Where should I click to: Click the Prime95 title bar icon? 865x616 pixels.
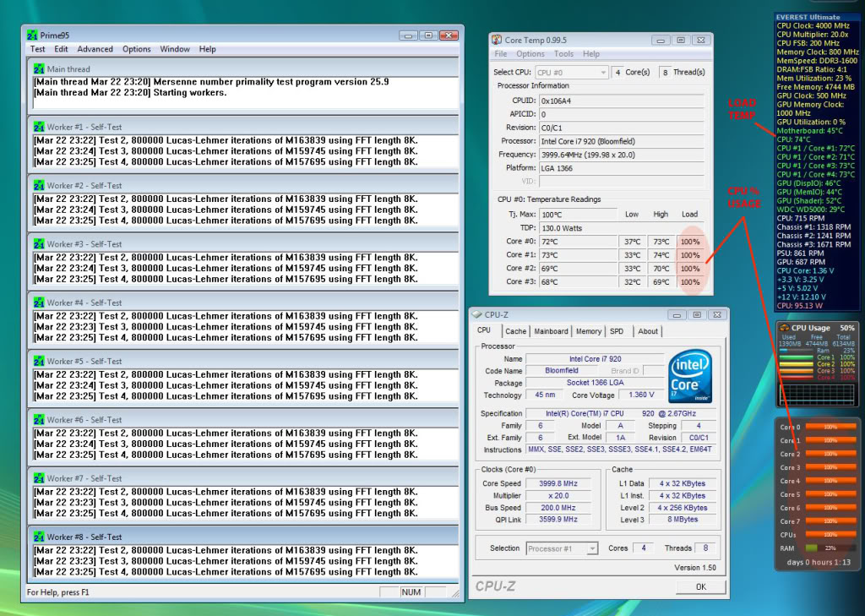click(33, 35)
